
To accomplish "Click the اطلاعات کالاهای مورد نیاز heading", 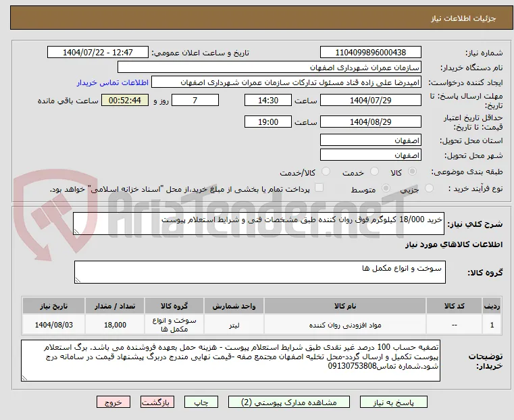I will [454, 244].
